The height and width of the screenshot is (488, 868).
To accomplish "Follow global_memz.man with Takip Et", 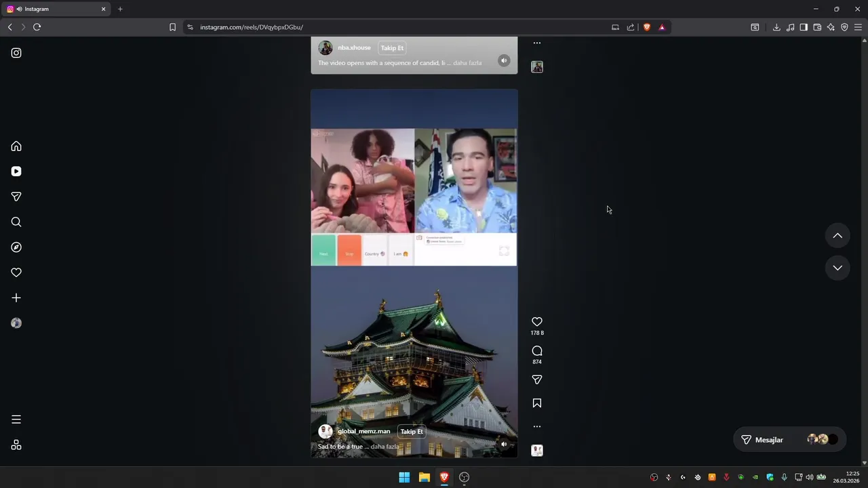I will coord(412,432).
